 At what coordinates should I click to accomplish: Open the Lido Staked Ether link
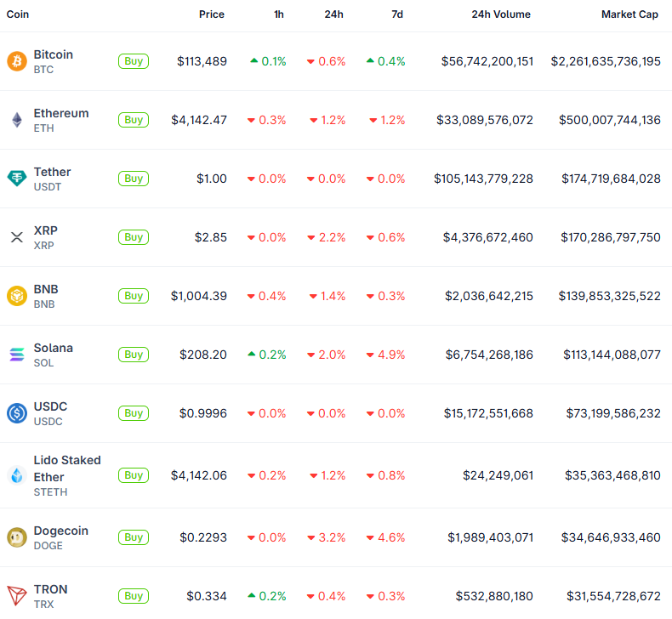(x=67, y=469)
